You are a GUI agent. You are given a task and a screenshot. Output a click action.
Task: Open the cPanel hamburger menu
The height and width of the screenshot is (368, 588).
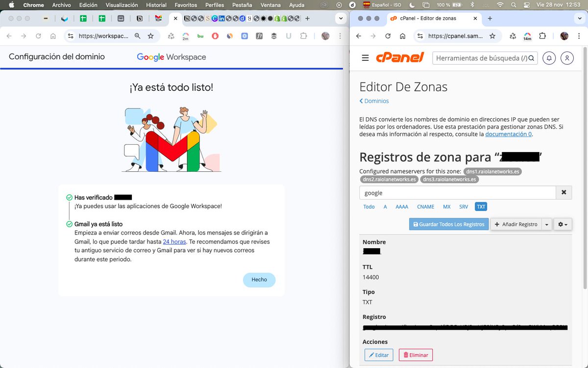pyautogui.click(x=365, y=57)
